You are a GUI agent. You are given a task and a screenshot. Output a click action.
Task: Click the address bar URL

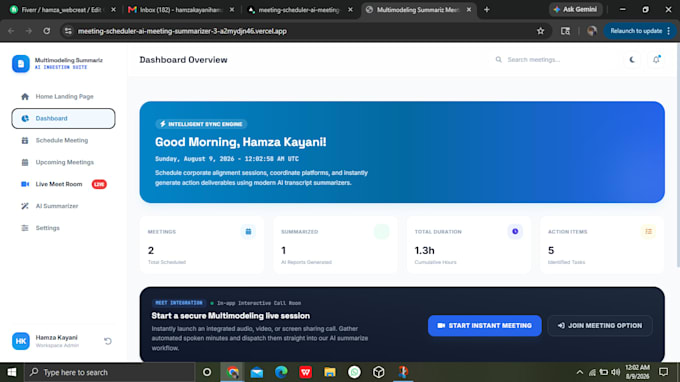pos(182,31)
